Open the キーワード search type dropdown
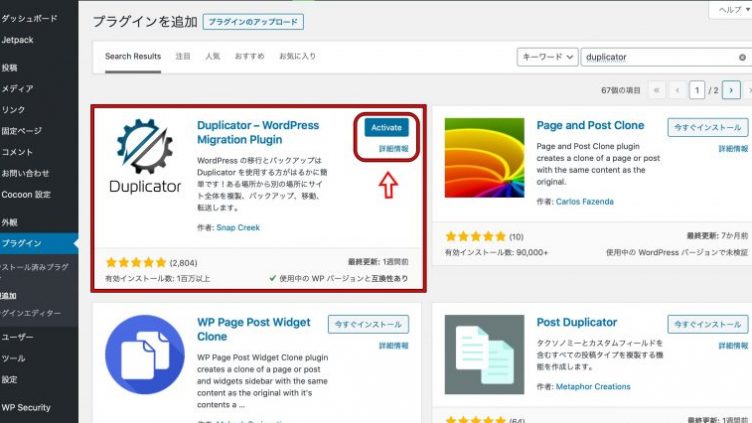The width and height of the screenshot is (752, 423). pyautogui.click(x=547, y=57)
